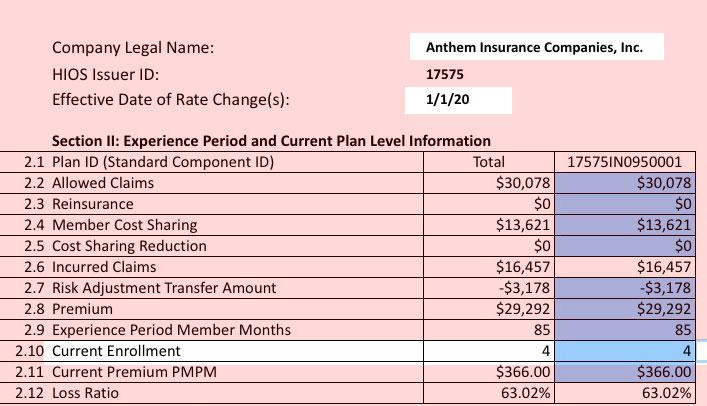
Task: Click the Section II header text
Action: click(271, 141)
